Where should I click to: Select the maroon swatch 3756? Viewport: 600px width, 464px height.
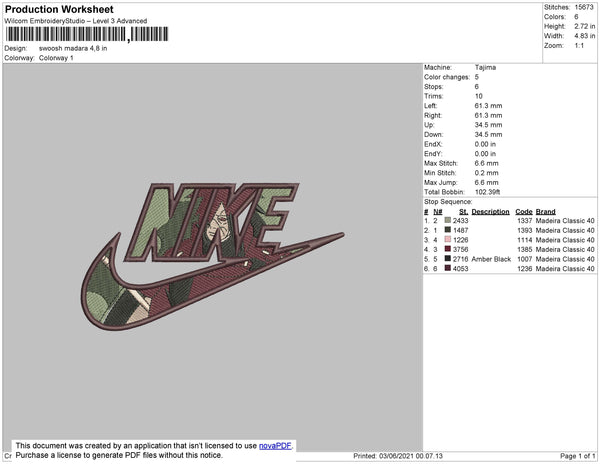[x=447, y=249]
